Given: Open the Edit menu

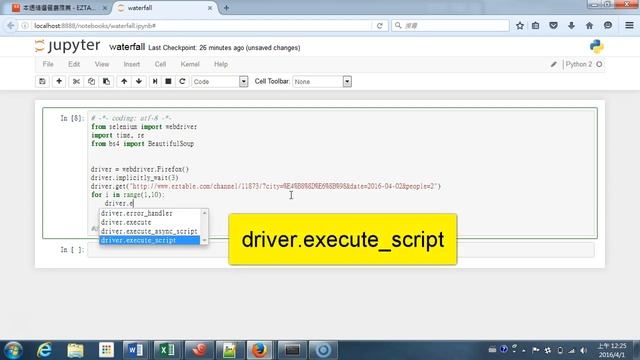Looking at the screenshot, I should click(x=74, y=64).
